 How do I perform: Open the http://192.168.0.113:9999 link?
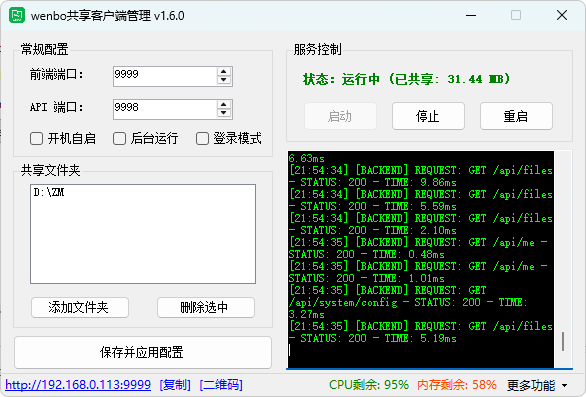click(x=78, y=385)
